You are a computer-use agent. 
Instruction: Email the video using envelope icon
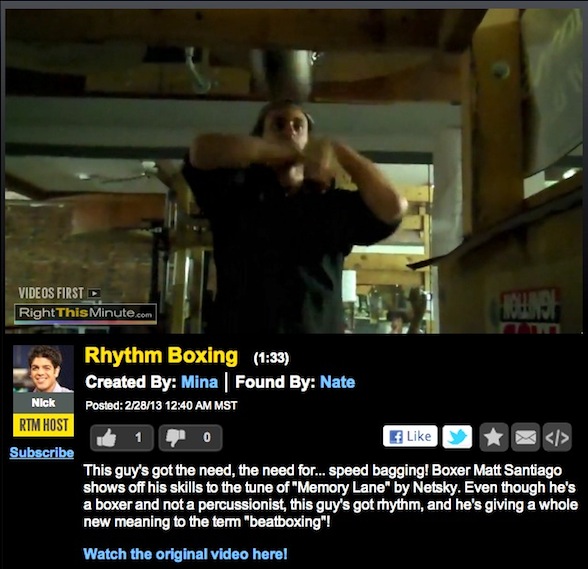[x=525, y=437]
